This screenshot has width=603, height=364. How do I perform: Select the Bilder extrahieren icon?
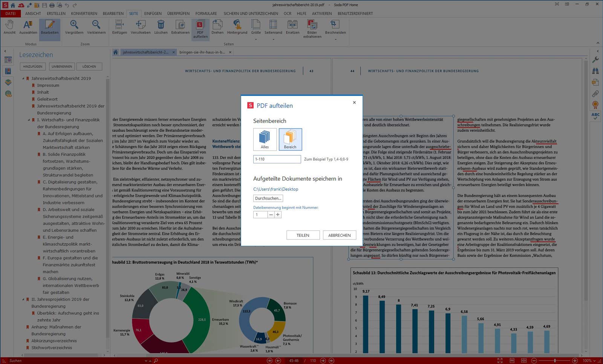(312, 29)
